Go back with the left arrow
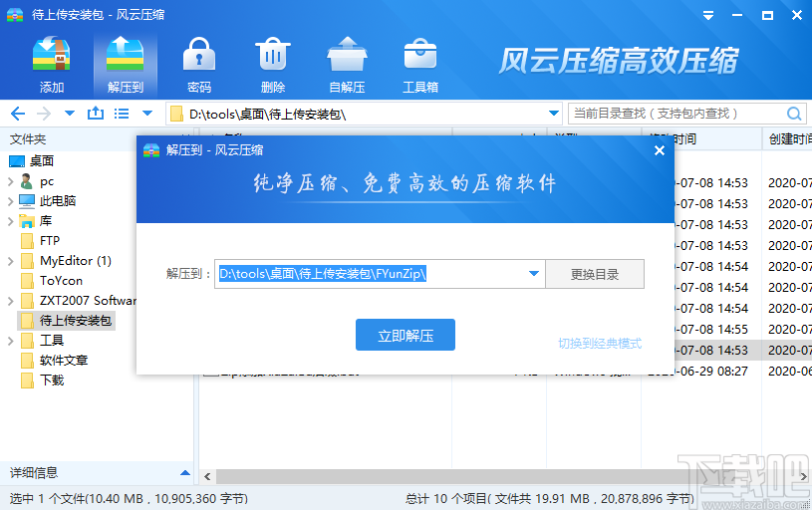Image resolution: width=812 pixels, height=510 pixels. [x=18, y=113]
